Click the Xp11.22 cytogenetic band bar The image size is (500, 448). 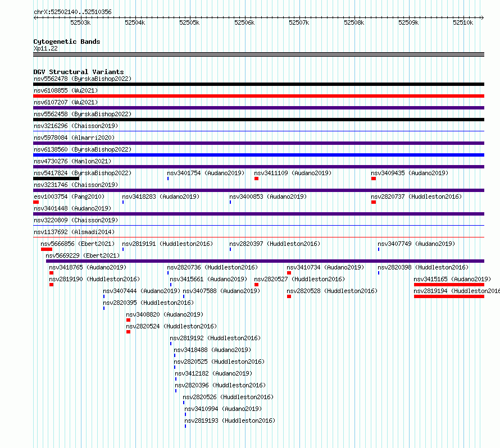pos(258,54)
